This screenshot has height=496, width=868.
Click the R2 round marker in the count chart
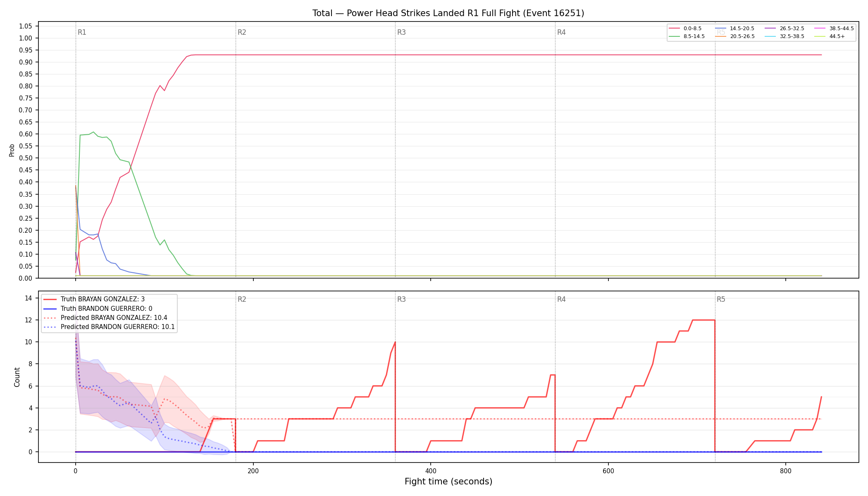click(x=242, y=299)
